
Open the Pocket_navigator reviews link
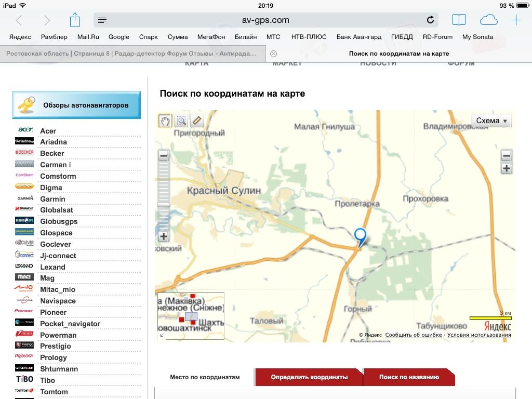pos(70,324)
